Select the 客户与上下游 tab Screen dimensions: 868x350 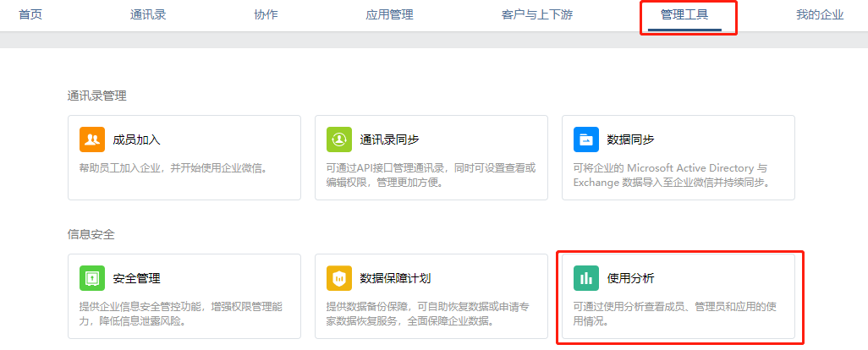pyautogui.click(x=537, y=15)
